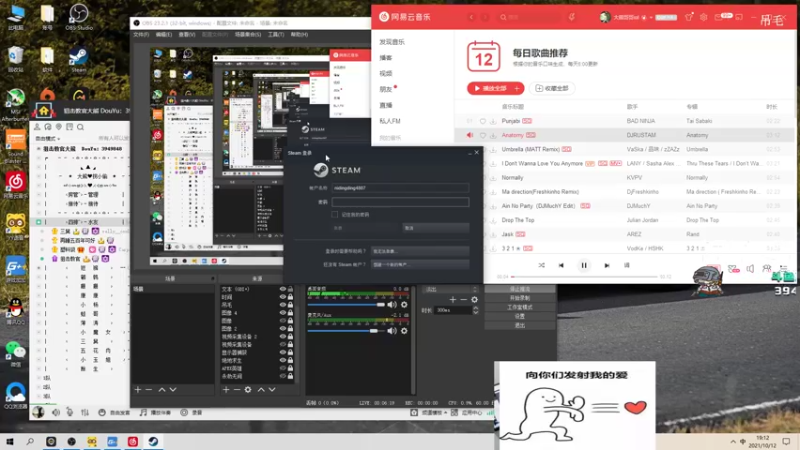This screenshot has width=800, height=450.
Task: Click OBS 开始录制 start recording button
Action: click(520, 298)
